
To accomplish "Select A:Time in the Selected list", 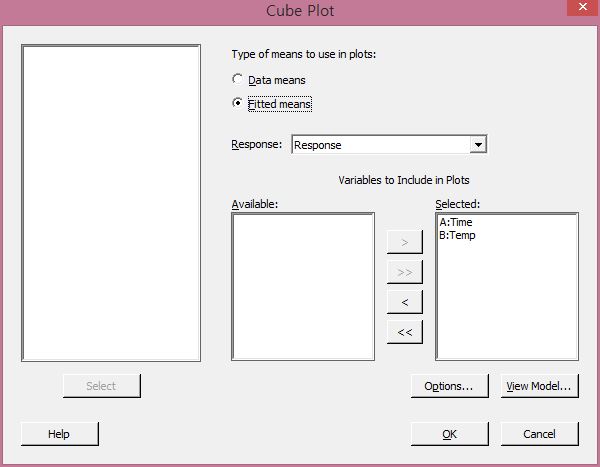I will [457, 223].
